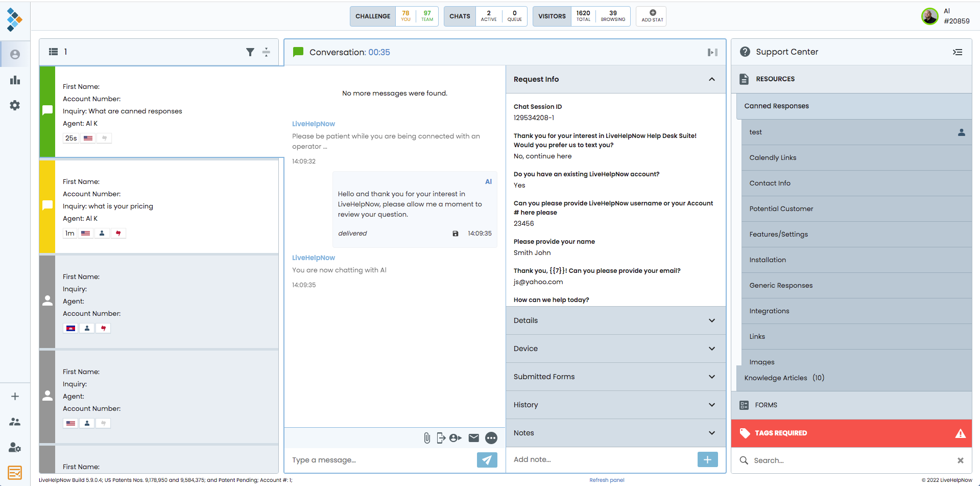The image size is (980, 486).
Task: Send the typed message with the paper plane
Action: click(486, 460)
